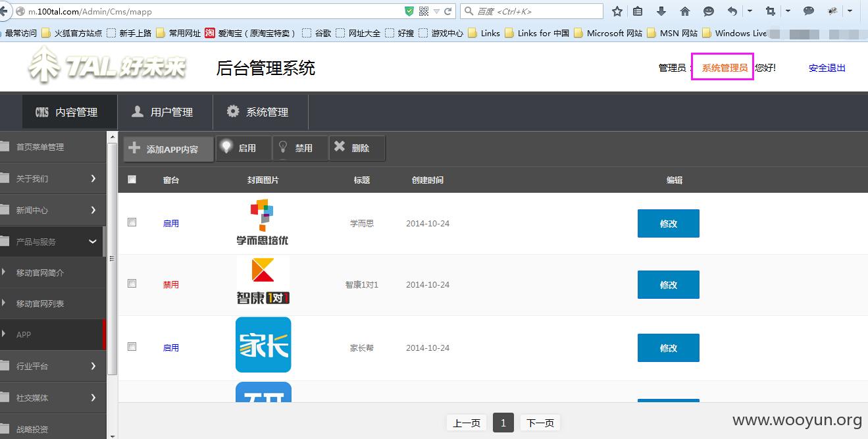This screenshot has height=439, width=868.
Task: Open dropdown next to crop icon
Action: click(788, 11)
